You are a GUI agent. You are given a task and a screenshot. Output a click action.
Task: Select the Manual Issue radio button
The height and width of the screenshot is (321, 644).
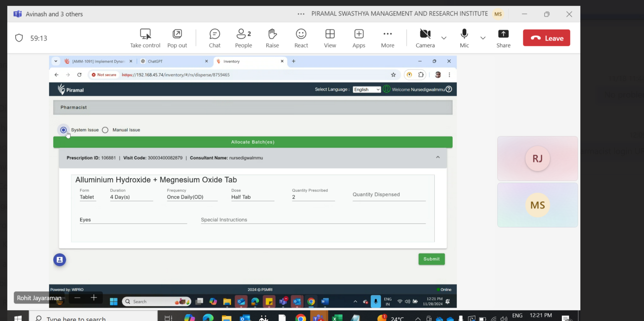[x=105, y=130]
